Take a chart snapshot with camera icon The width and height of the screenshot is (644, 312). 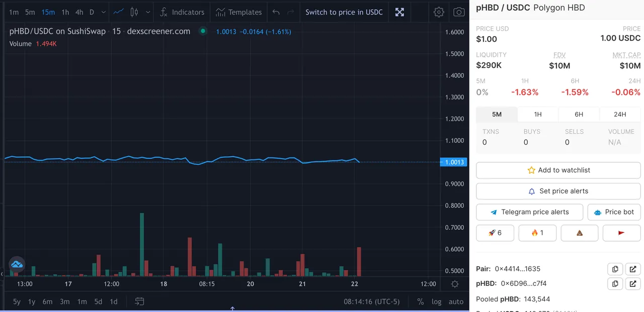pos(459,12)
